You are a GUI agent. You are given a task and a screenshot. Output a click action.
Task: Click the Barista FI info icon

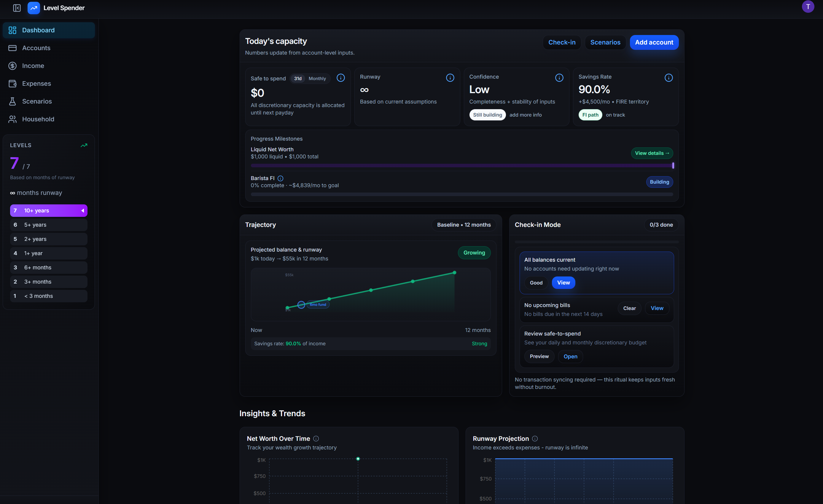280,178
